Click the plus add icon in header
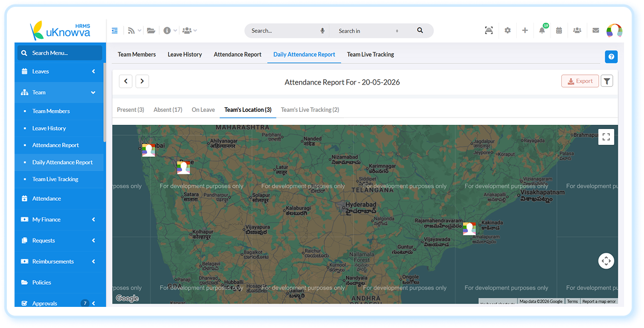 click(x=525, y=30)
